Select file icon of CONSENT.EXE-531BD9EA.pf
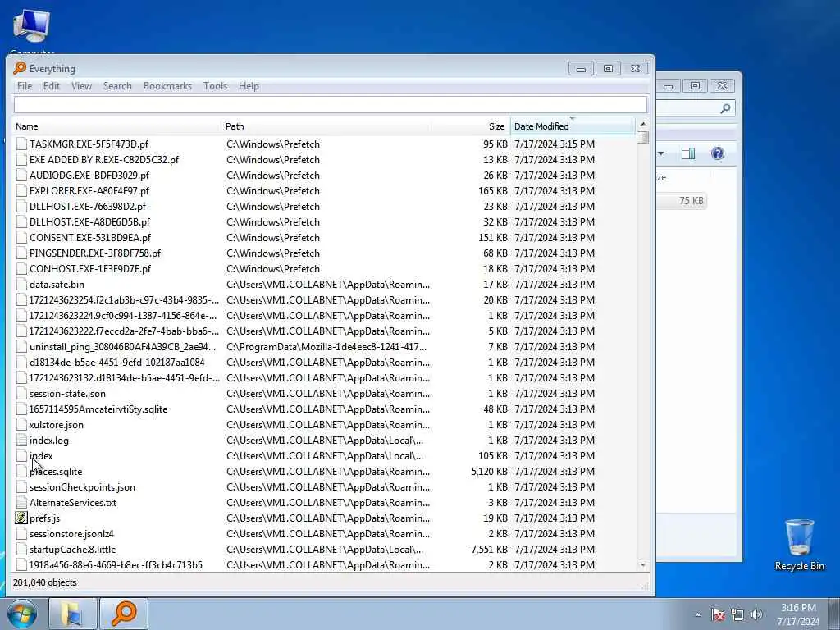Viewport: 840px width, 630px height. point(21,237)
